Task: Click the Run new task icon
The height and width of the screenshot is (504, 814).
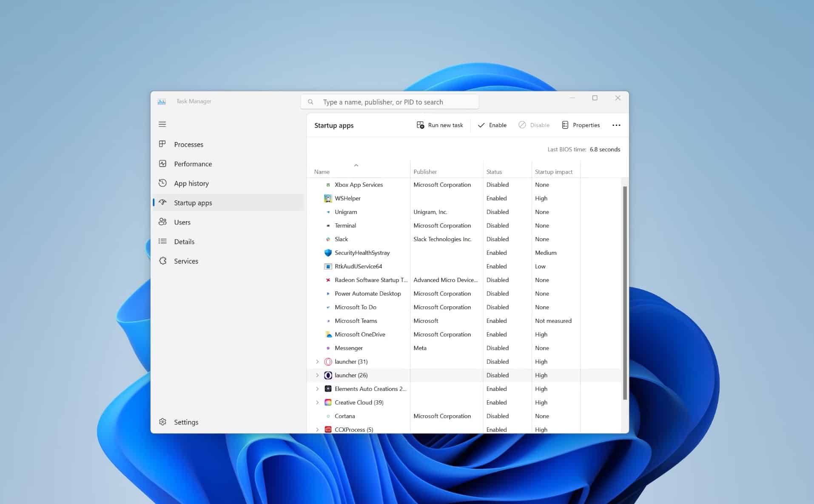Action: [x=420, y=125]
